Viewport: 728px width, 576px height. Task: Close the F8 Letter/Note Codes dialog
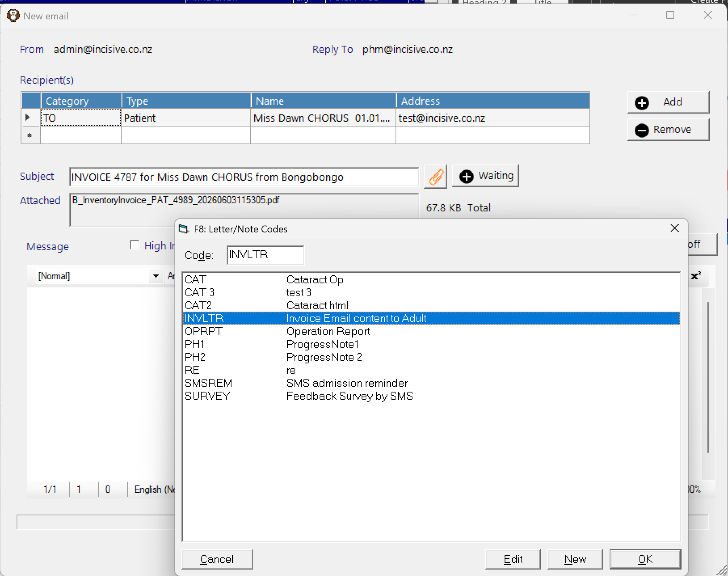pyautogui.click(x=675, y=228)
